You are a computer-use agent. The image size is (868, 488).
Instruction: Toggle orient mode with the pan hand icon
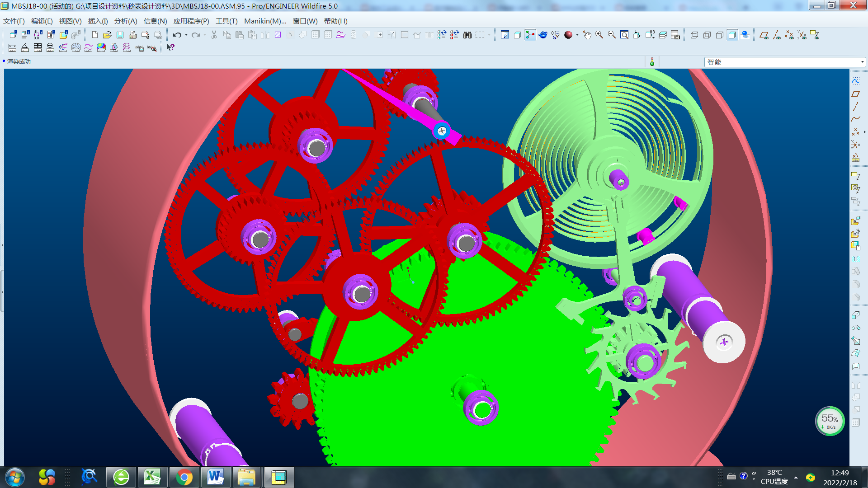[586, 35]
